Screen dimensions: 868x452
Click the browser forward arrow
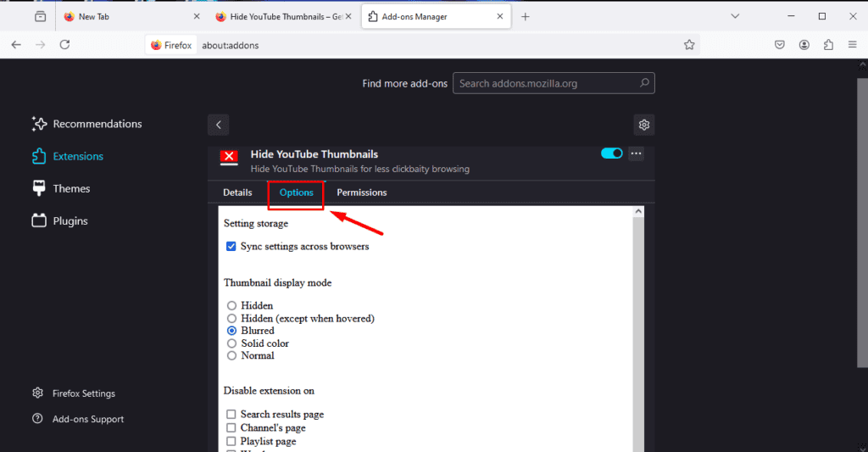click(41, 45)
